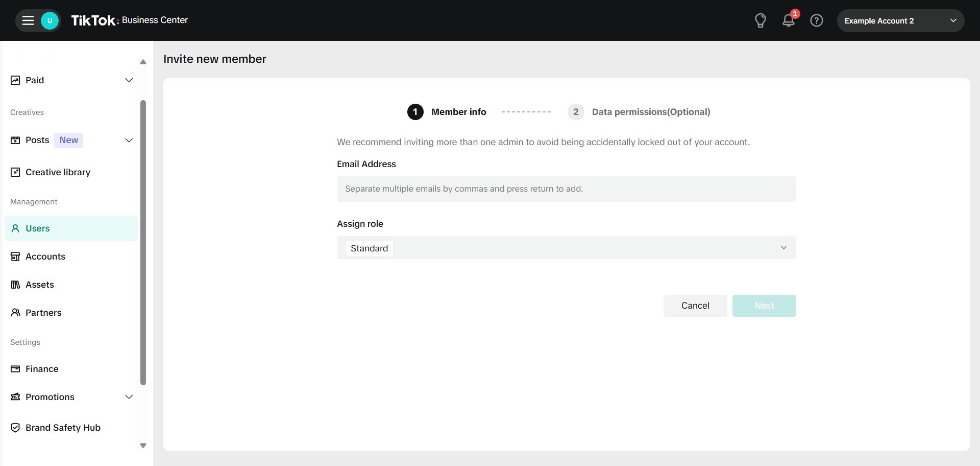980x466 pixels.
Task: Expand the Promotions section chevron
Action: coord(129,397)
